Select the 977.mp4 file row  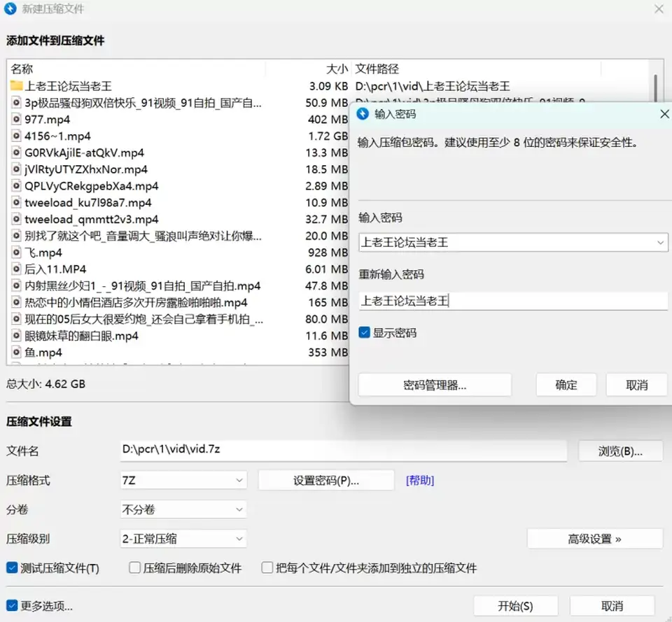point(178,119)
